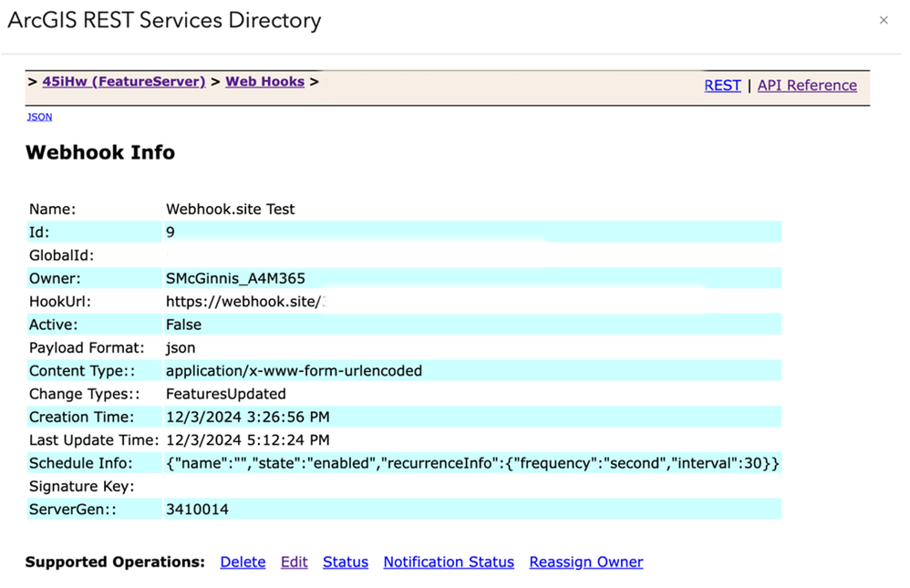Image resolution: width=910 pixels, height=588 pixels.
Task: Click the Active value 'False'
Action: pos(183,325)
